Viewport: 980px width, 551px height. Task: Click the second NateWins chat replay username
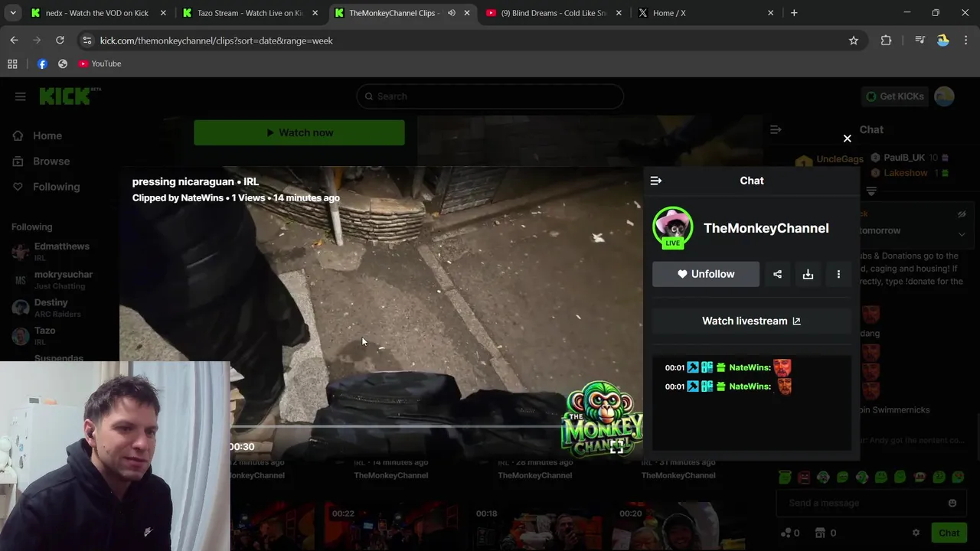[x=750, y=386]
